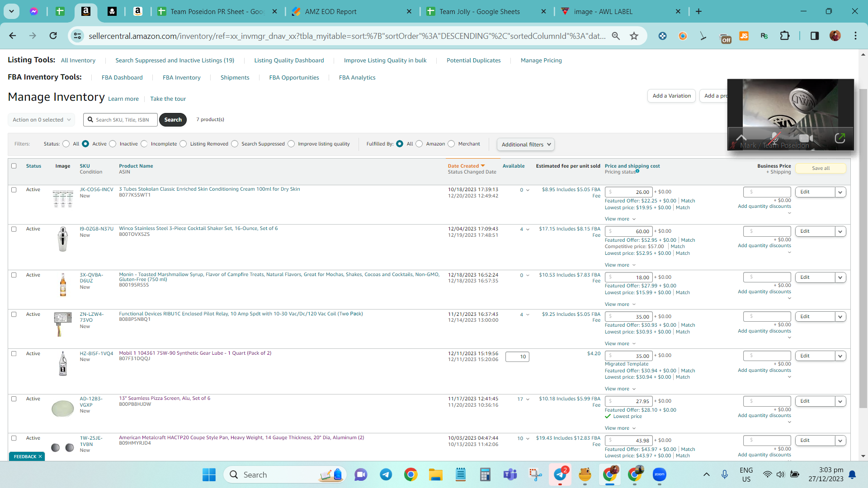Image resolution: width=868 pixels, height=488 pixels.
Task: Click the Monin Syrup product thumbnail
Action: coord(63,285)
